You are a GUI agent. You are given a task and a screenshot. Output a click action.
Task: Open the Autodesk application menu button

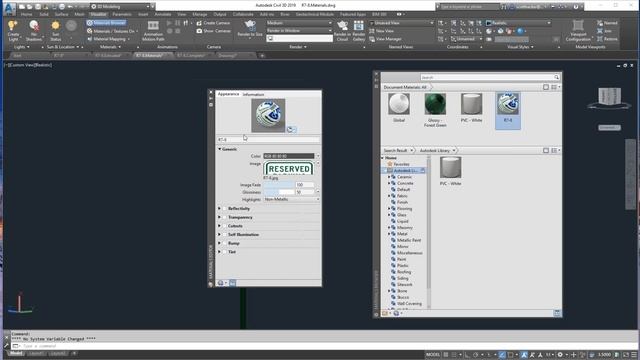point(9,7)
